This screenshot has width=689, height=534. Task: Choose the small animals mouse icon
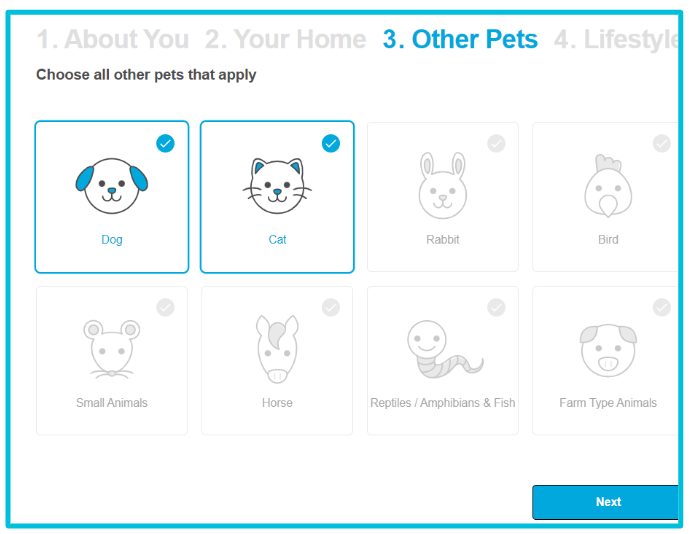tap(112, 349)
